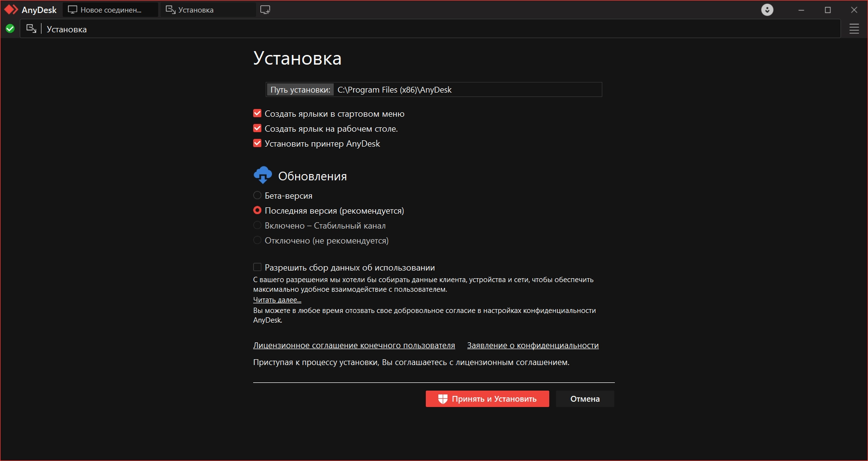
Task: Open the 'Читать далее...' link
Action: coord(277,300)
